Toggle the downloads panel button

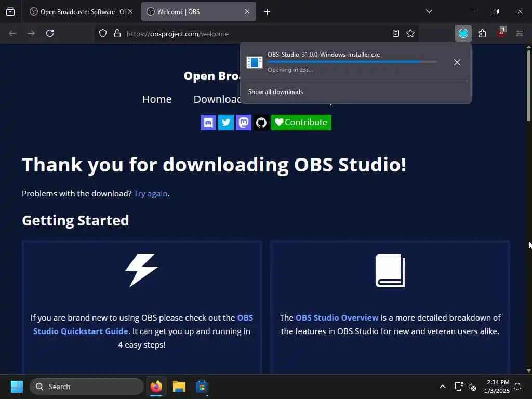tap(463, 33)
